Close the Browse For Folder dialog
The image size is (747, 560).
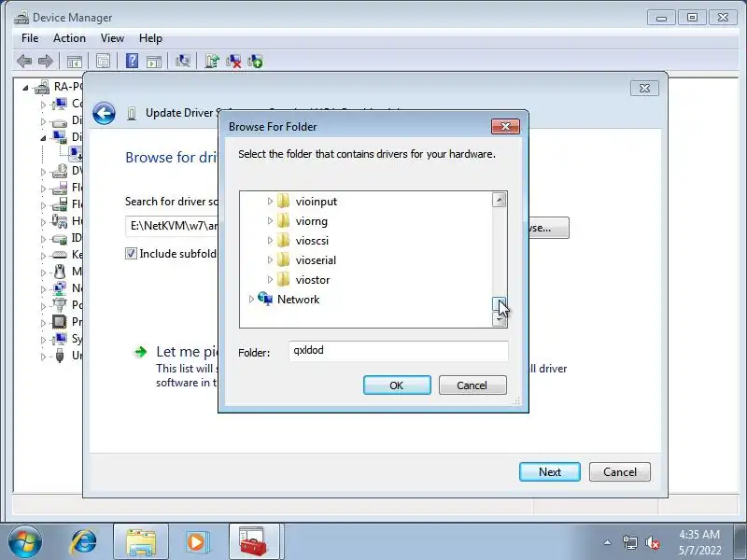(505, 126)
